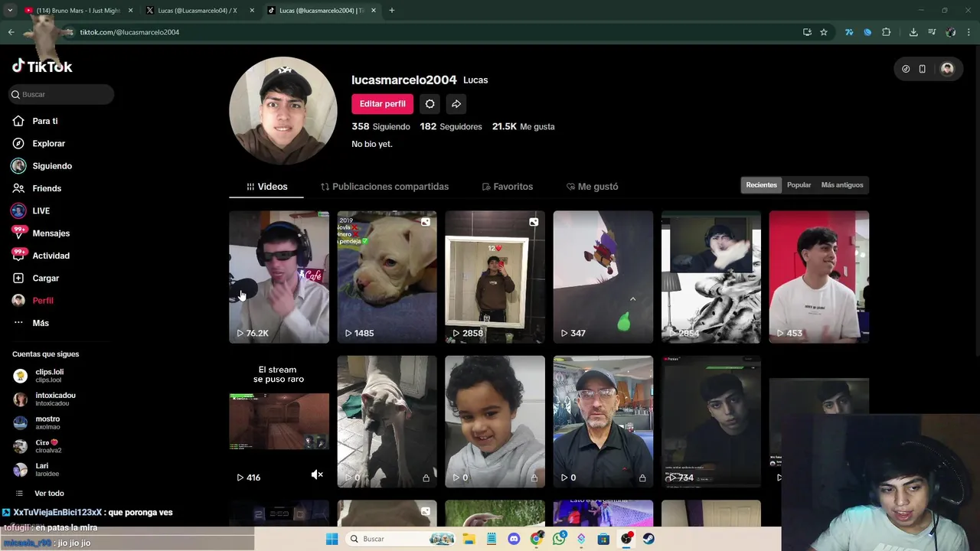Open the Actividad notifications
Image resolution: width=980 pixels, height=551 pixels.
pyautogui.click(x=51, y=256)
